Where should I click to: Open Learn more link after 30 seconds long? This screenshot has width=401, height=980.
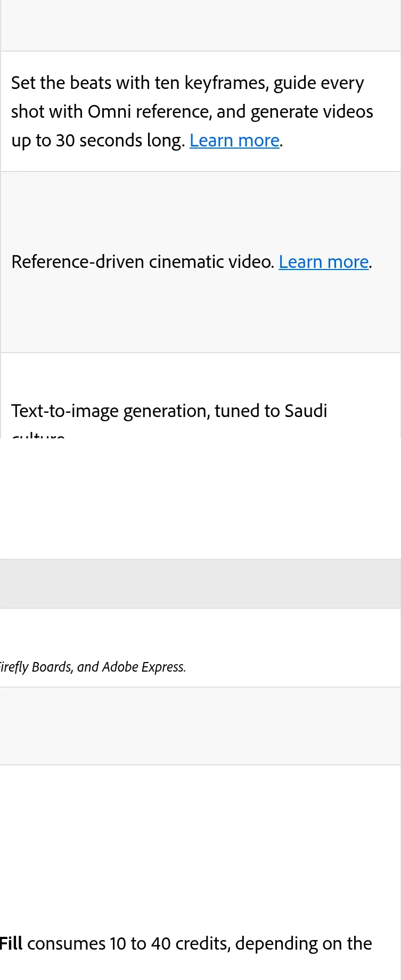pos(234,141)
